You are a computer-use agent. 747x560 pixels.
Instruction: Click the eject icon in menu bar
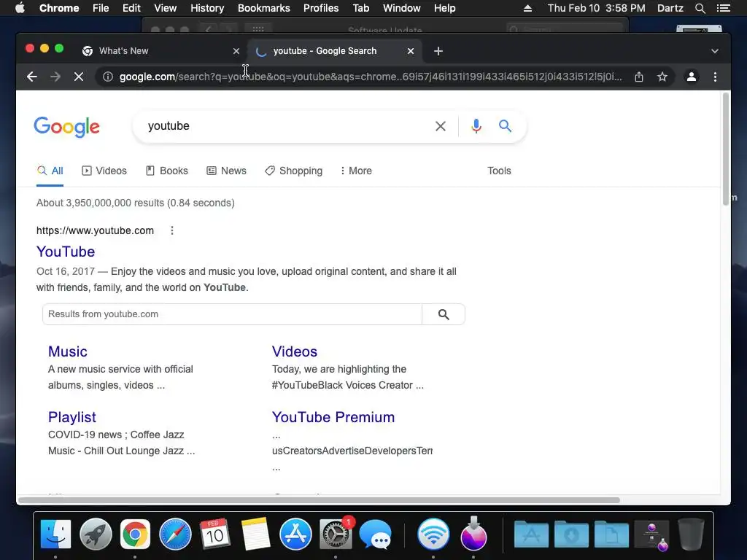click(527, 8)
